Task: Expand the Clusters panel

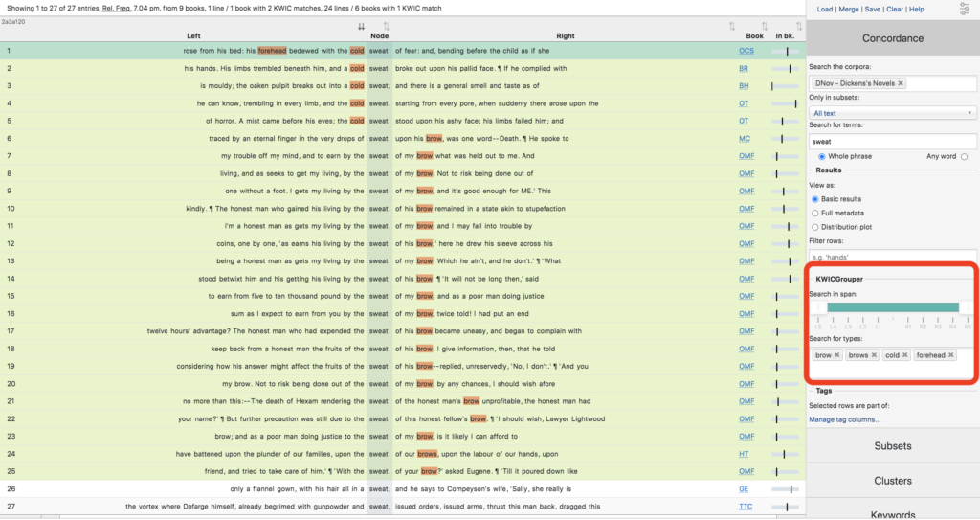Action: pos(893,481)
